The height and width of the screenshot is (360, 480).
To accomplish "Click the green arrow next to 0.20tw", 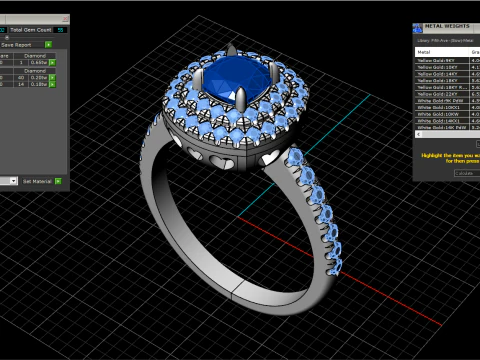I will tap(52, 78).
